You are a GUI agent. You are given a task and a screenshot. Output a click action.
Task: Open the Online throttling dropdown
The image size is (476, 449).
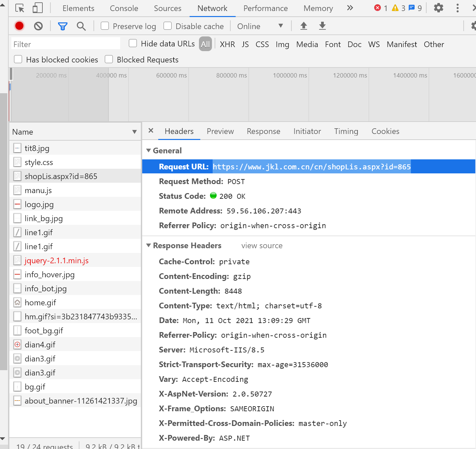[260, 26]
